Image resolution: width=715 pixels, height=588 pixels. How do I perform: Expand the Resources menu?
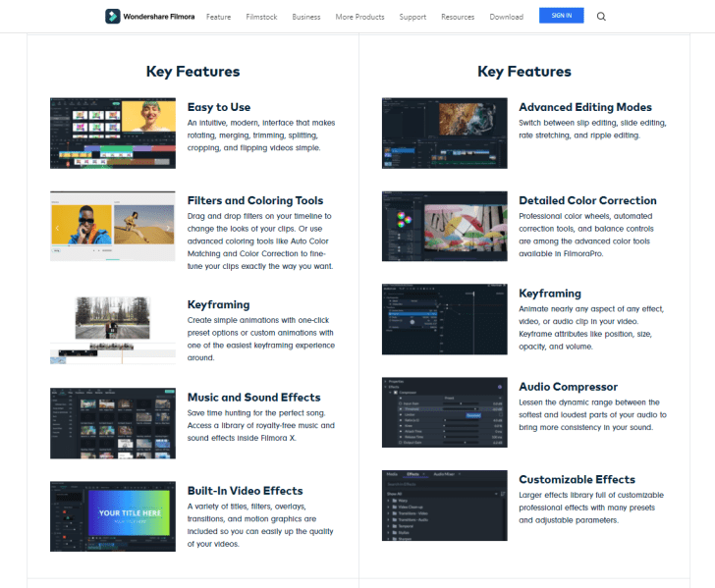point(458,17)
